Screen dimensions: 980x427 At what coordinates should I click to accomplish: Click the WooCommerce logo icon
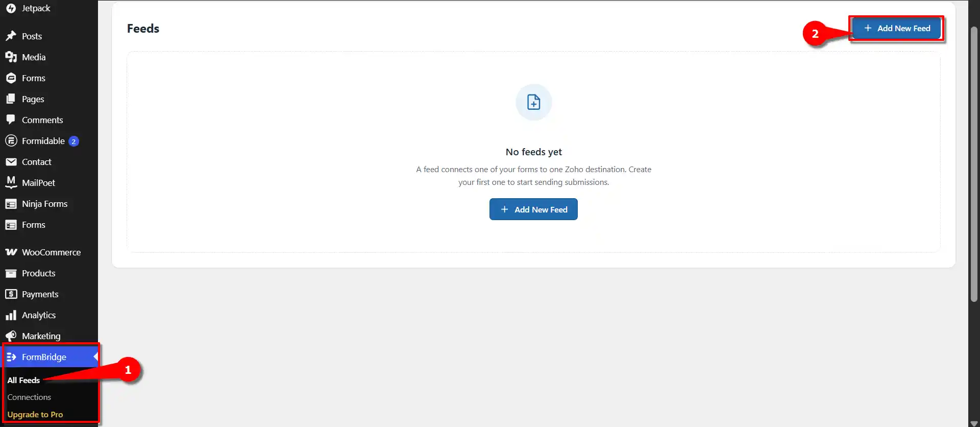point(11,252)
